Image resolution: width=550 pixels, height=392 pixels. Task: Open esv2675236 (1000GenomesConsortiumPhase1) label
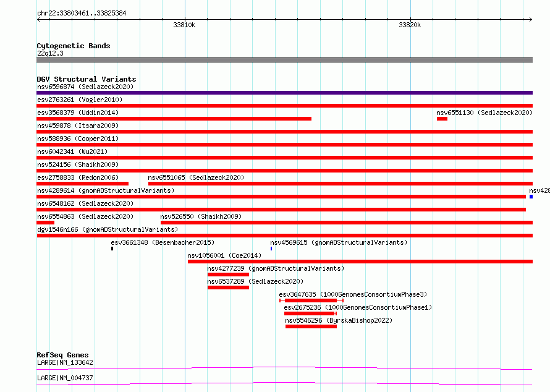pos(358,307)
